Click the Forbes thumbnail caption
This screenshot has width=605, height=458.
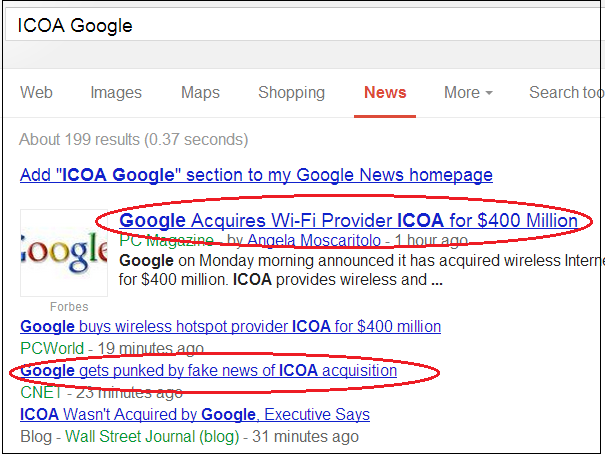point(68,307)
